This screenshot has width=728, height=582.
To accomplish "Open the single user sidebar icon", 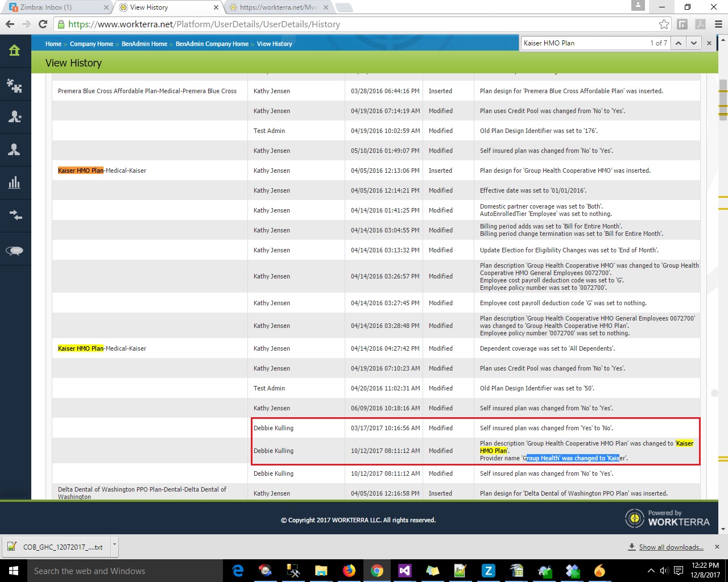I will coord(15,149).
